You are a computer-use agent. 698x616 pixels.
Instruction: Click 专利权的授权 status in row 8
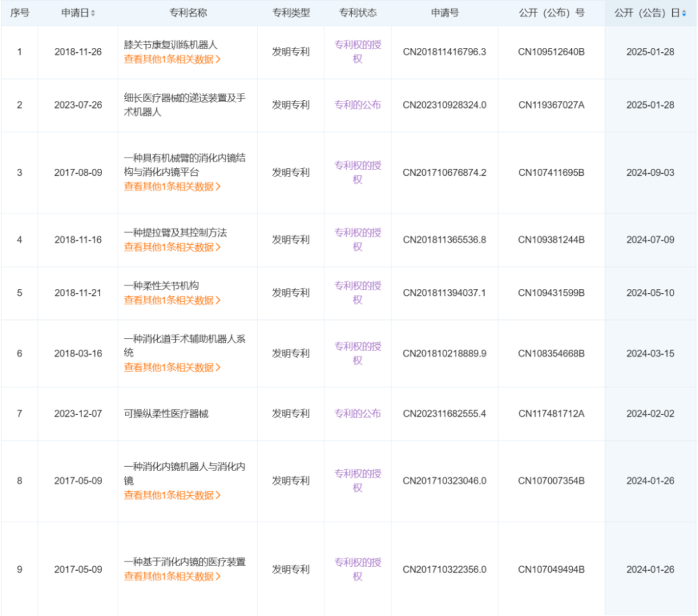tap(358, 481)
